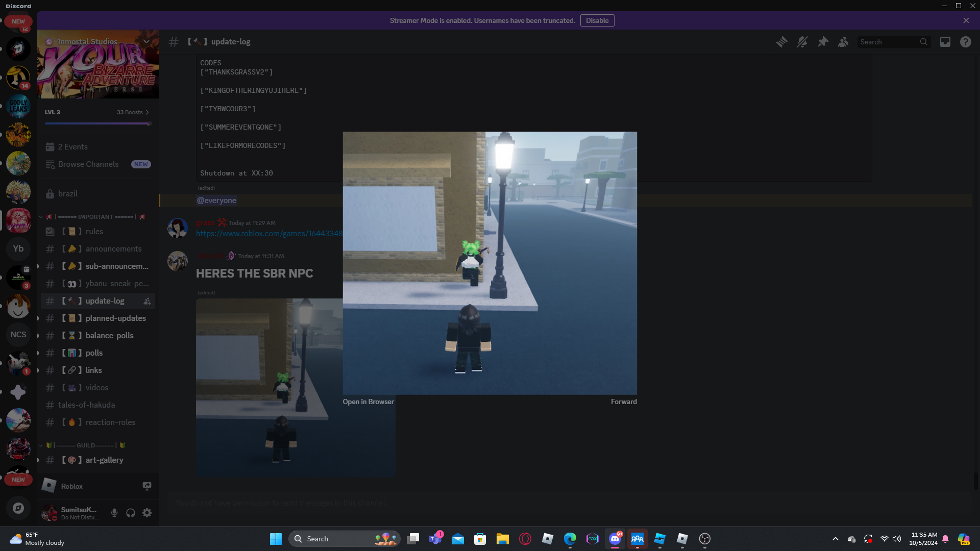Collapse the IMPORTANT channel category
Screen dimensions: 980x551
[x=41, y=217]
